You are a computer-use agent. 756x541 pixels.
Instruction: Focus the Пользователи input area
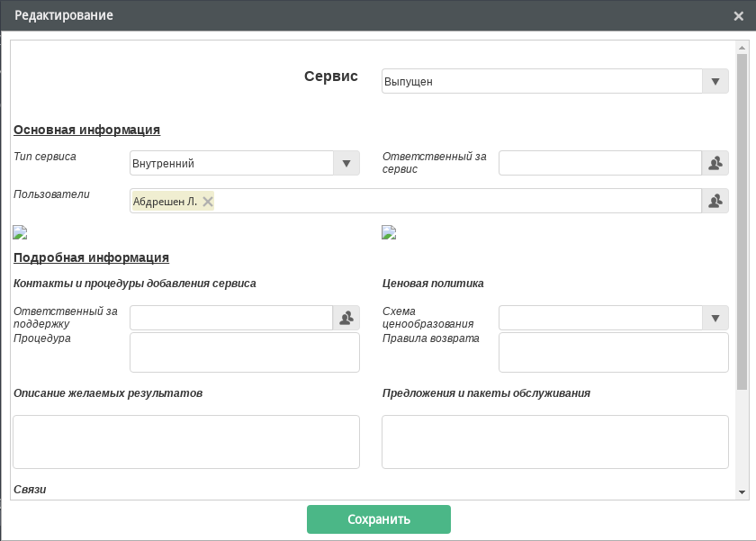[416, 201]
